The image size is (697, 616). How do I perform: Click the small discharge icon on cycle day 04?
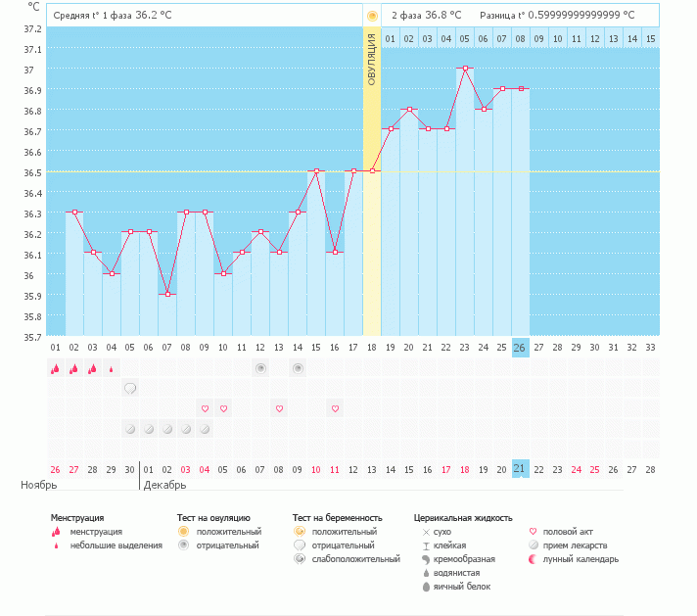111,369
